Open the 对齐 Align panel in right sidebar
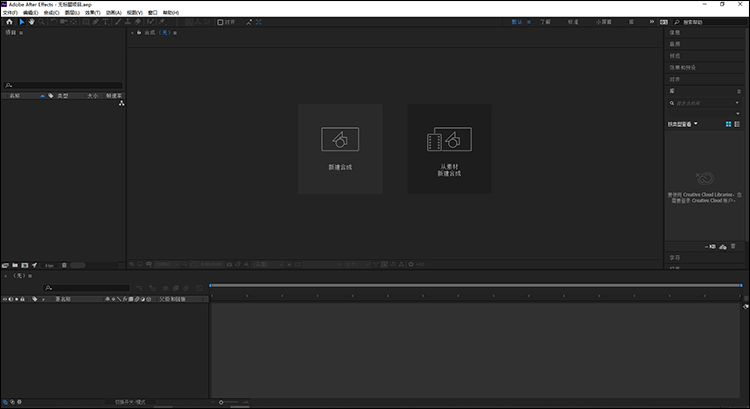 (674, 79)
